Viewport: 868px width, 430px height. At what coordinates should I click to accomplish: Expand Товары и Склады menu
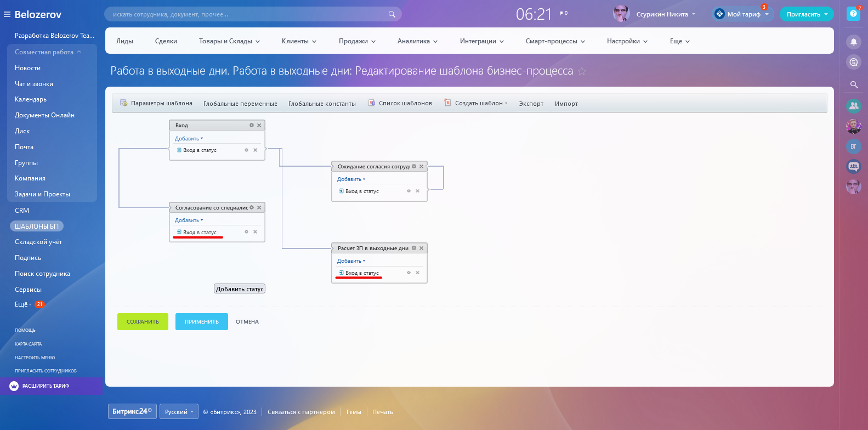(x=229, y=41)
